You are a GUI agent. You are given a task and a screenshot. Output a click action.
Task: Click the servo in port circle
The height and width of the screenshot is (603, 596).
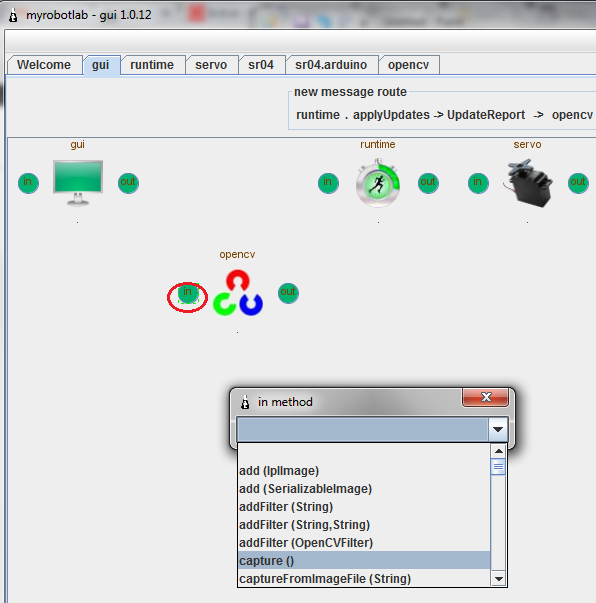pyautogui.click(x=478, y=183)
